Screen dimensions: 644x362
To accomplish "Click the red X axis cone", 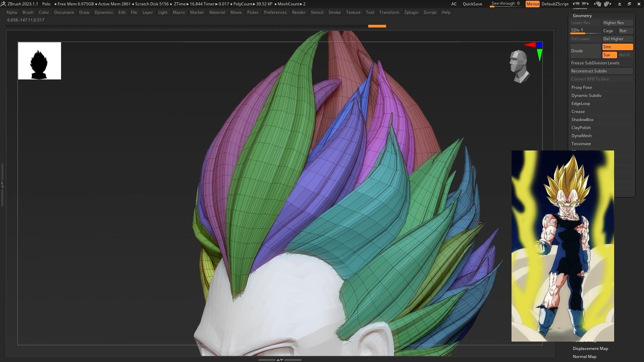I will (x=530, y=45).
